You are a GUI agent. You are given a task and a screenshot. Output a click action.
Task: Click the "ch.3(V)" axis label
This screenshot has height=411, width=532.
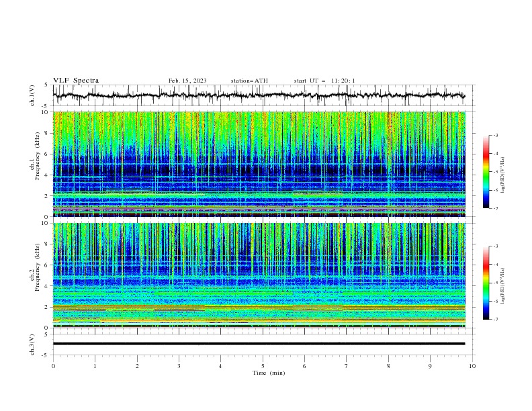click(x=32, y=345)
